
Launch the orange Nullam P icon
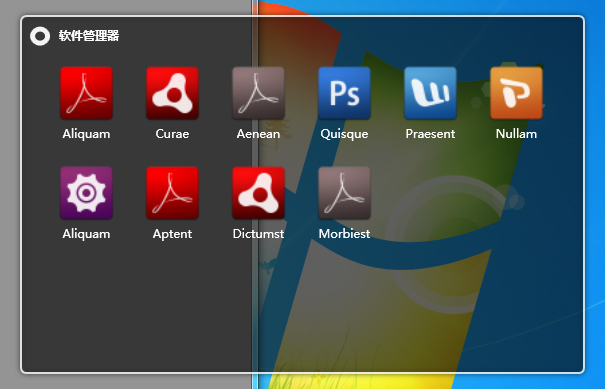click(x=517, y=93)
